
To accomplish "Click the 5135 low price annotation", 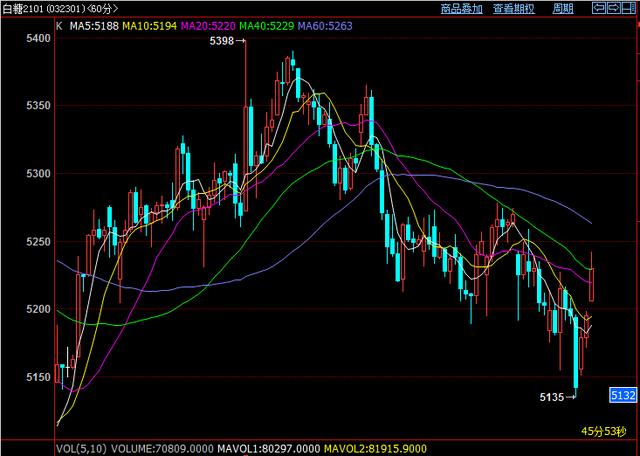I will pos(552,397).
